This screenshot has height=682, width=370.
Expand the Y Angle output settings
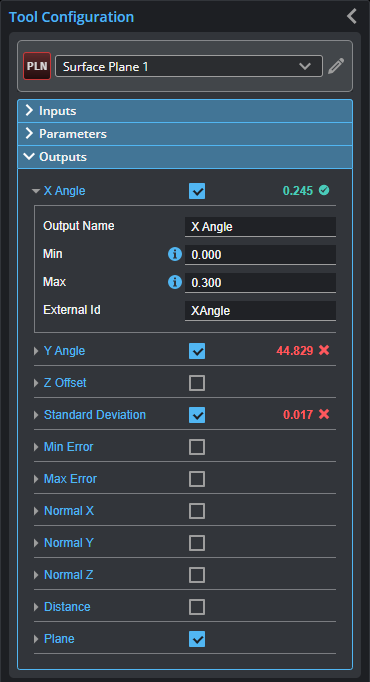pos(37,351)
